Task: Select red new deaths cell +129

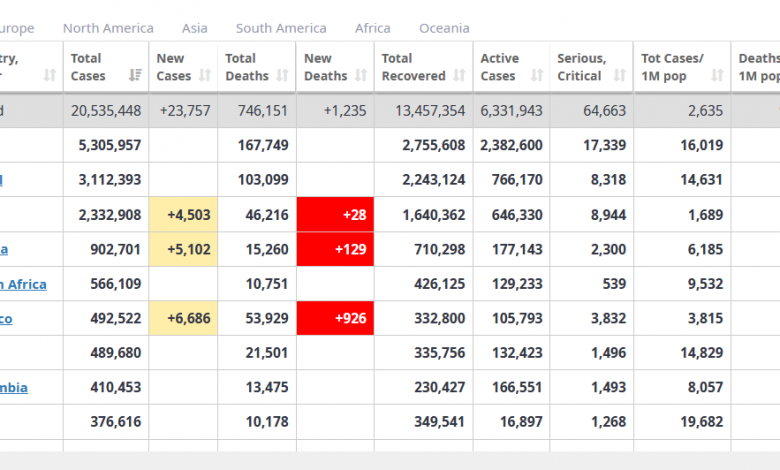Action: point(335,249)
